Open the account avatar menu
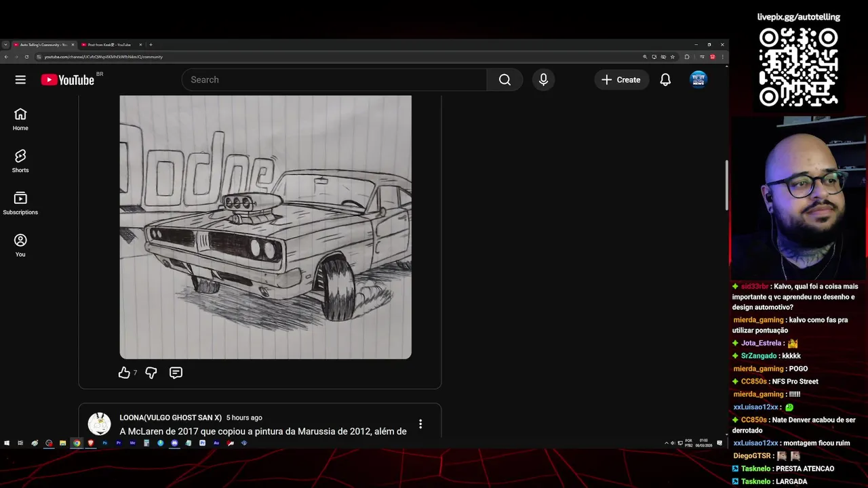 point(698,79)
